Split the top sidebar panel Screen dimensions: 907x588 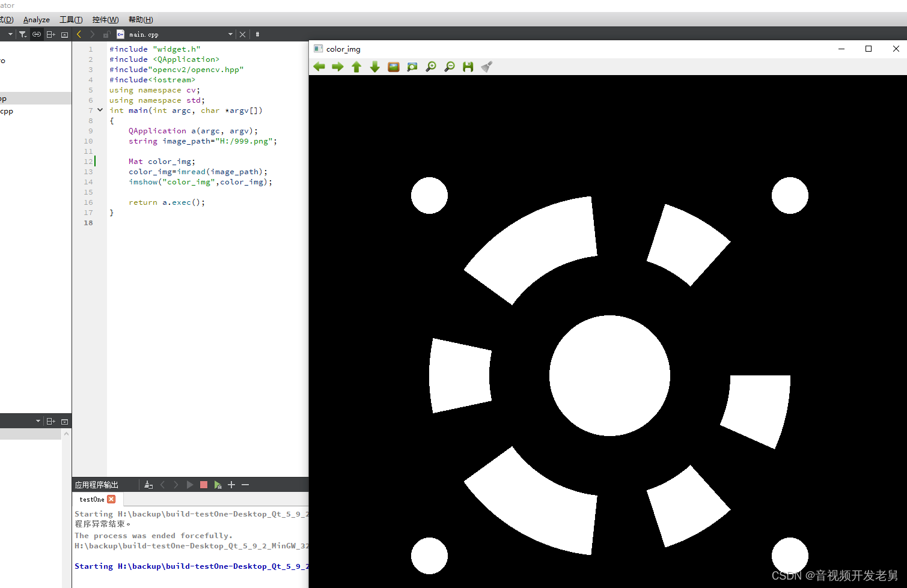(x=51, y=34)
